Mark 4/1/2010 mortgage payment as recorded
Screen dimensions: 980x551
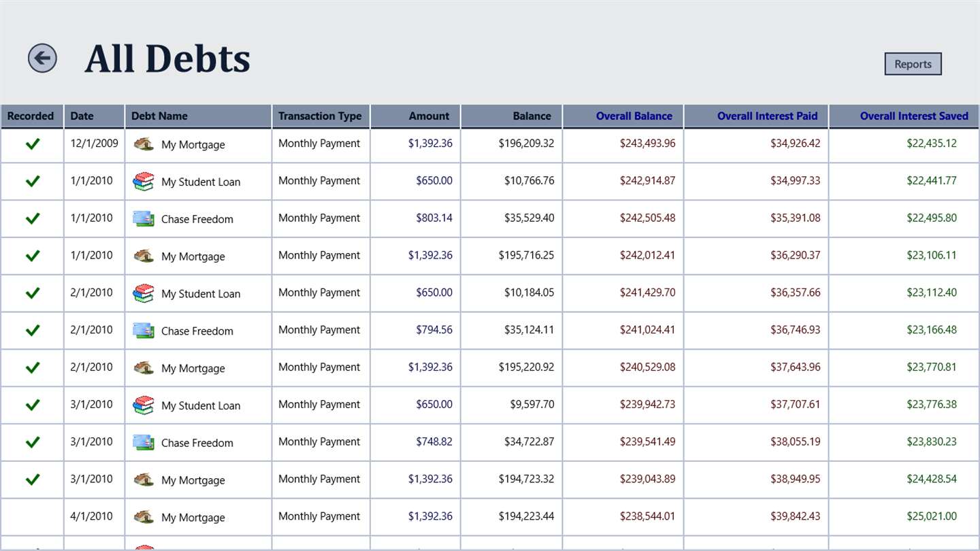coord(33,517)
